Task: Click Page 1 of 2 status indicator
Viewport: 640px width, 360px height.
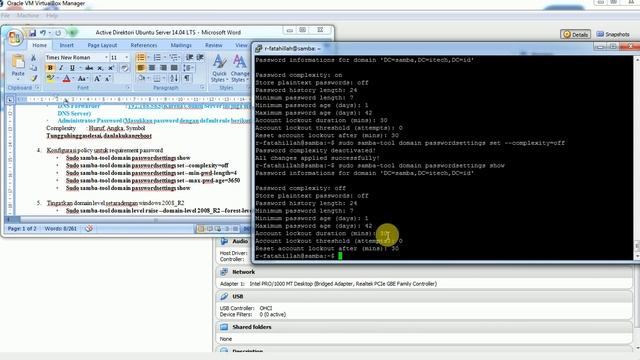Action: tap(22, 229)
